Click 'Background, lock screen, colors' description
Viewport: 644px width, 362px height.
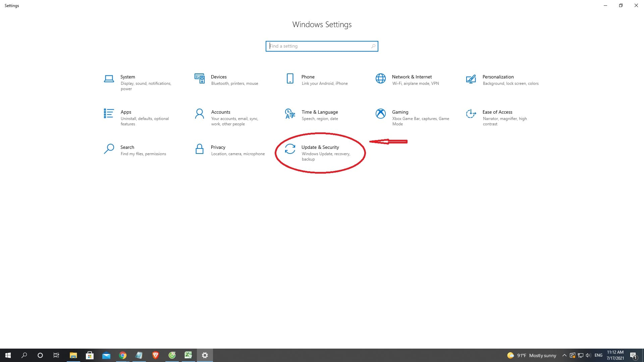coord(511,83)
